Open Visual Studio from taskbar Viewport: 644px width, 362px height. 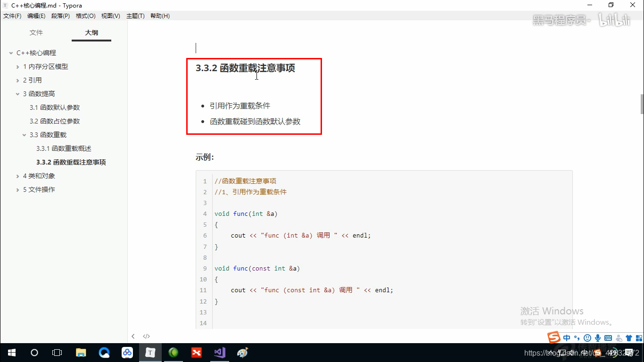tap(220, 353)
